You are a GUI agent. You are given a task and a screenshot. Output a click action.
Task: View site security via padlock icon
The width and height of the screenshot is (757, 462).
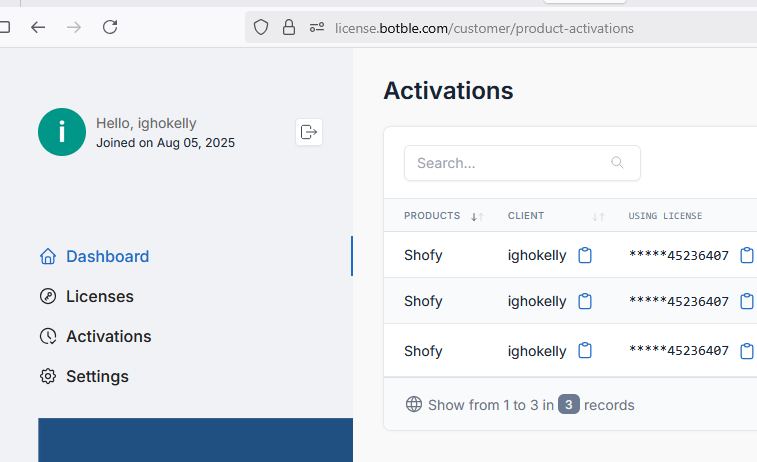coord(289,28)
